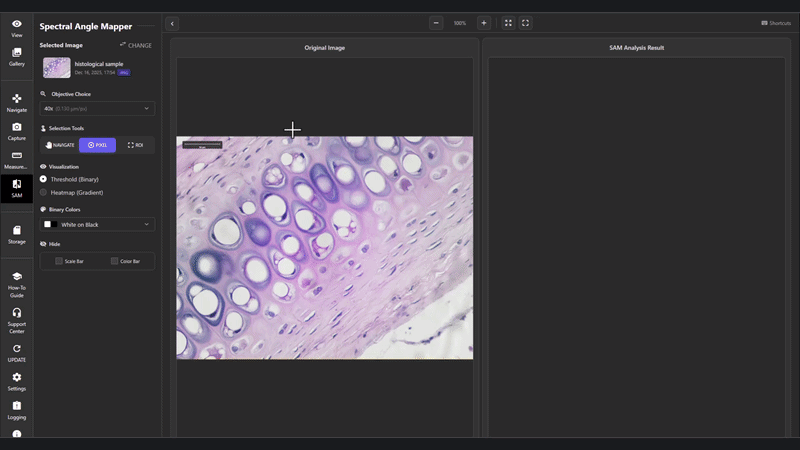
Task: Open the Storage sidebar item
Action: coord(17,235)
